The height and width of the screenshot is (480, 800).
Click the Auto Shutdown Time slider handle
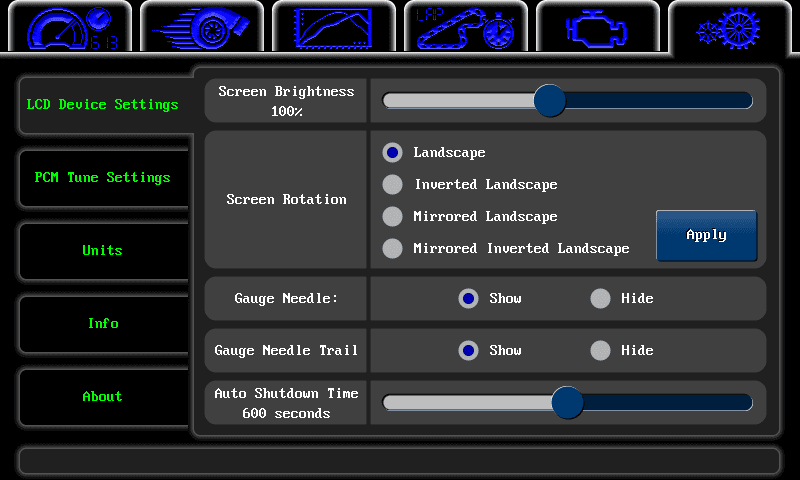(x=567, y=402)
